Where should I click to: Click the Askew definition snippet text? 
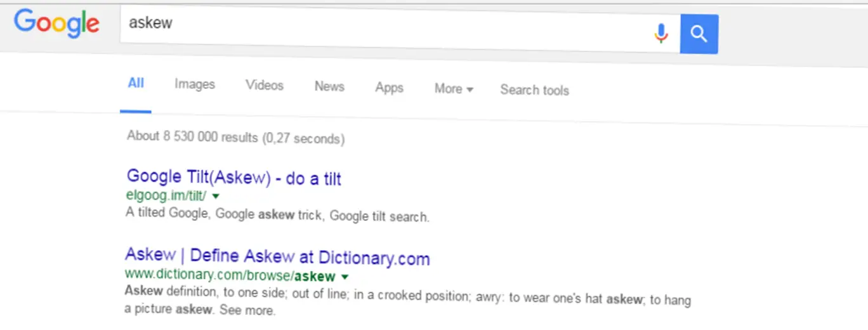click(406, 298)
